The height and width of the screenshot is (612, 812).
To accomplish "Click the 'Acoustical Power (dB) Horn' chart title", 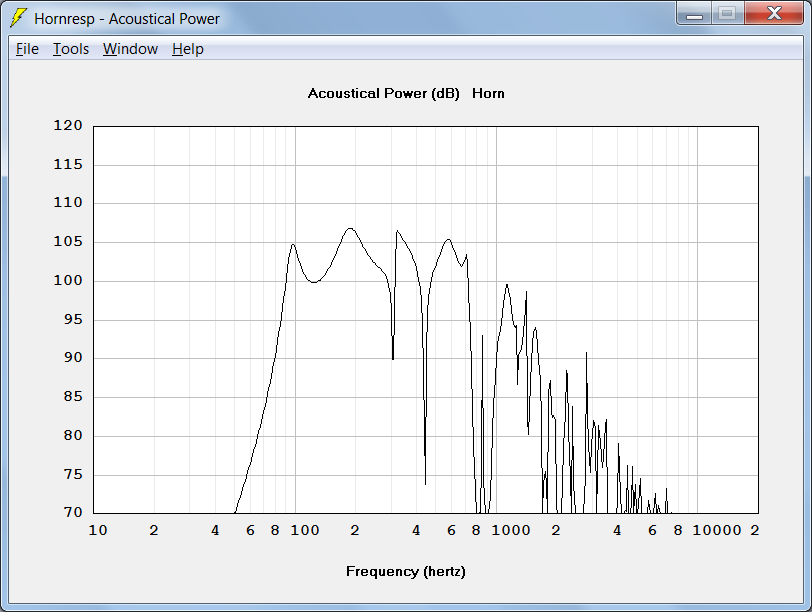I will tap(406, 94).
